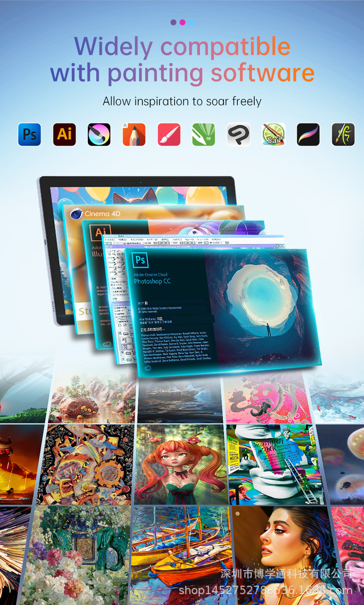Open the statue with book and ladder artwork
Viewport: 364px width, 605px height.
coord(276,464)
